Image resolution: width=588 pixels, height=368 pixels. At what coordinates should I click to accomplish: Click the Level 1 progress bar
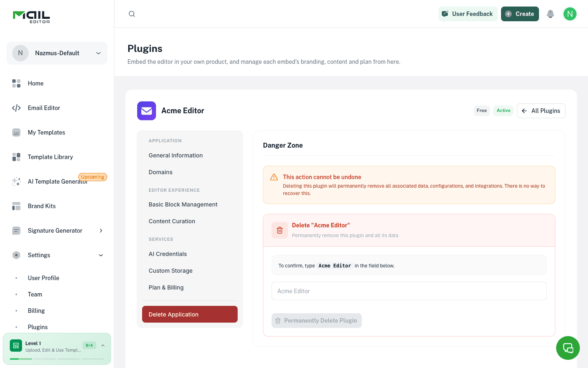click(x=57, y=359)
